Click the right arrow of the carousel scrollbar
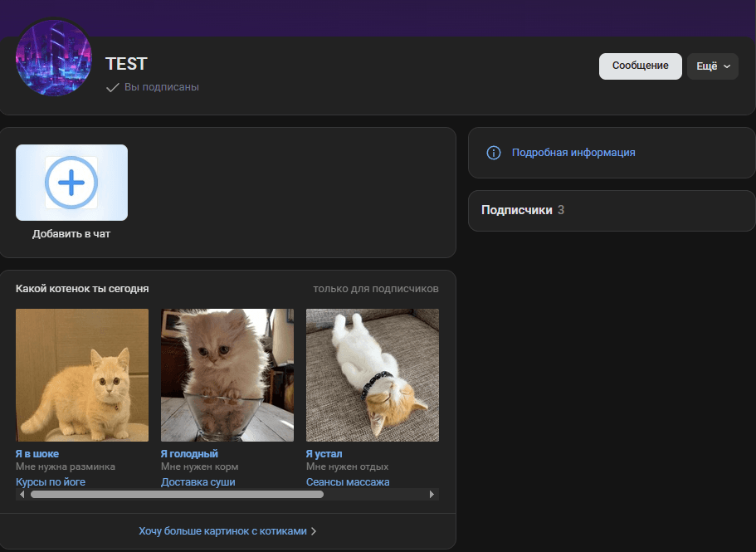The height and width of the screenshot is (552, 756). coord(432,493)
